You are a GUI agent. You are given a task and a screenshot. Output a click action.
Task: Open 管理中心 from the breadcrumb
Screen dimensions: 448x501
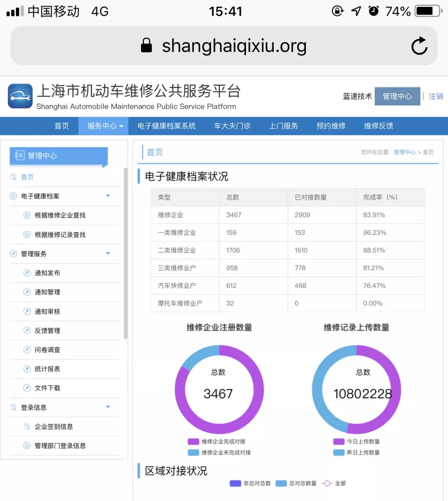coord(404,152)
